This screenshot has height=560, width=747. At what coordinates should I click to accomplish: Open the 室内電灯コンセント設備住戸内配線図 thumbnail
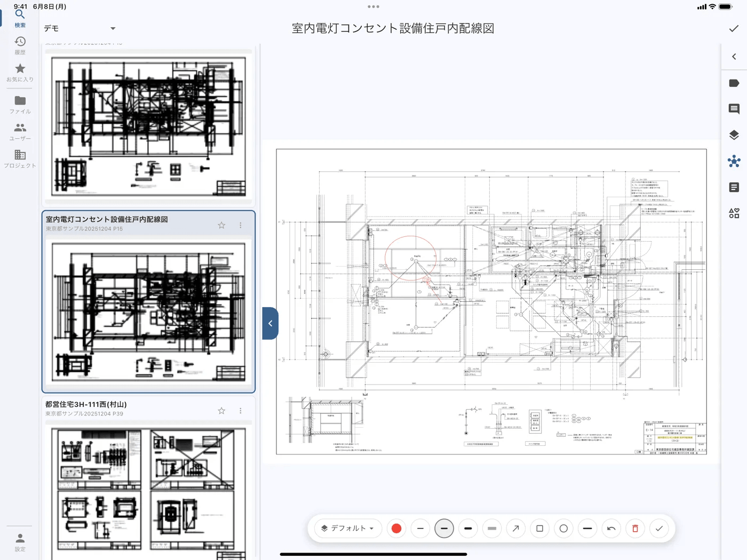[148, 311]
